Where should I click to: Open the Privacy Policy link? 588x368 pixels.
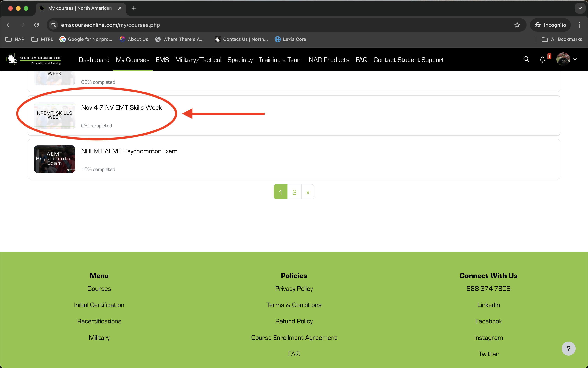click(x=294, y=288)
